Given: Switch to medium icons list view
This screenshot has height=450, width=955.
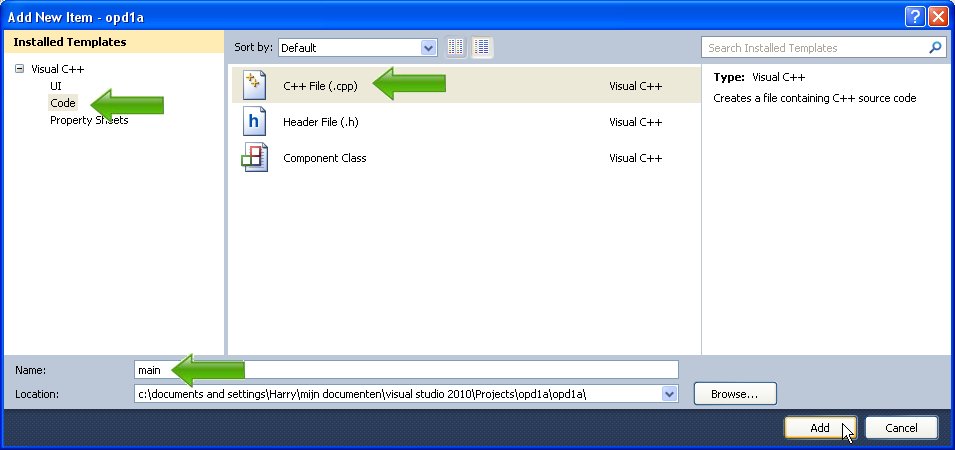Looking at the screenshot, I should pos(482,47).
